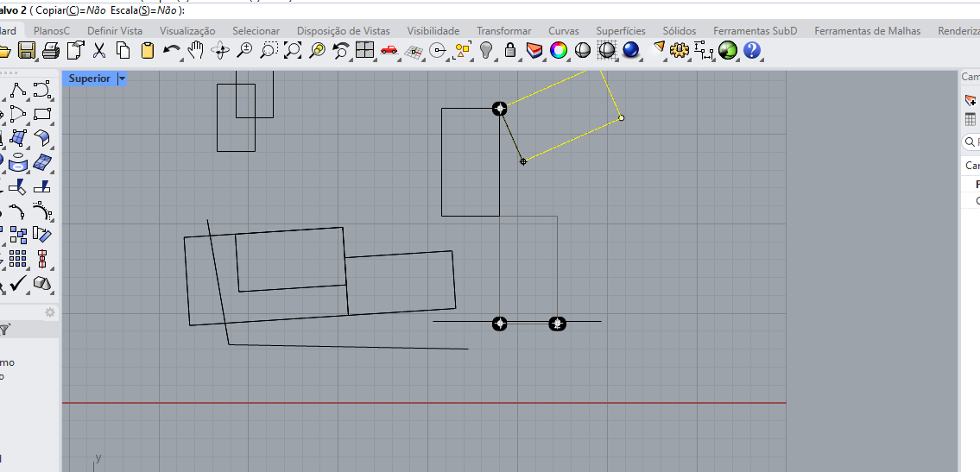Select the Arc tool with three points
This screenshot has width=980, height=472.
[18, 114]
